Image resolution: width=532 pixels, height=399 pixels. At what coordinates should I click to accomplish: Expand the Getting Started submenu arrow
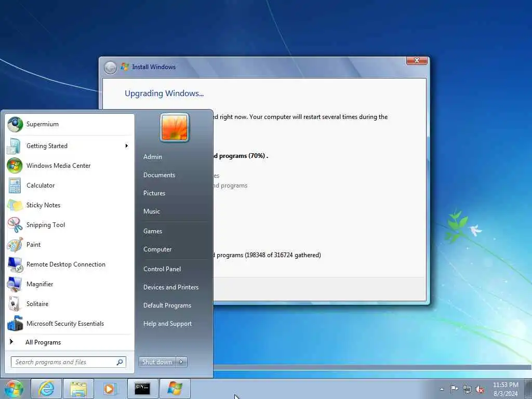point(127,146)
